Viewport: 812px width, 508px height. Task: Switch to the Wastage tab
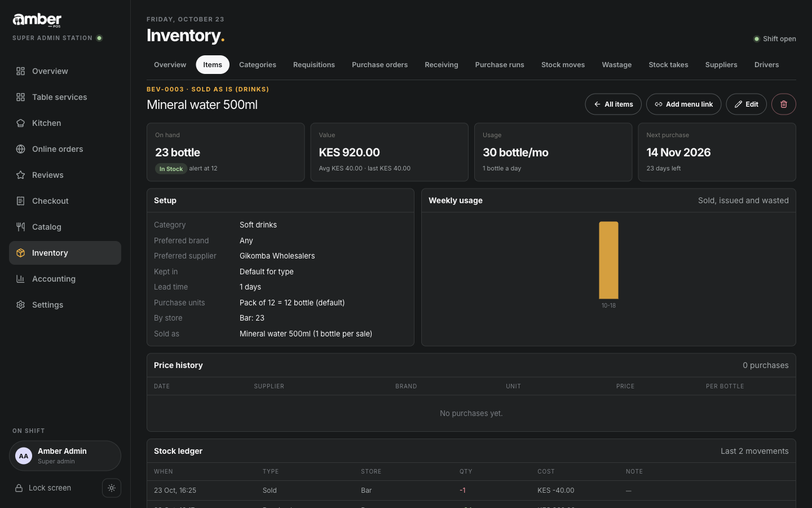[616, 65]
